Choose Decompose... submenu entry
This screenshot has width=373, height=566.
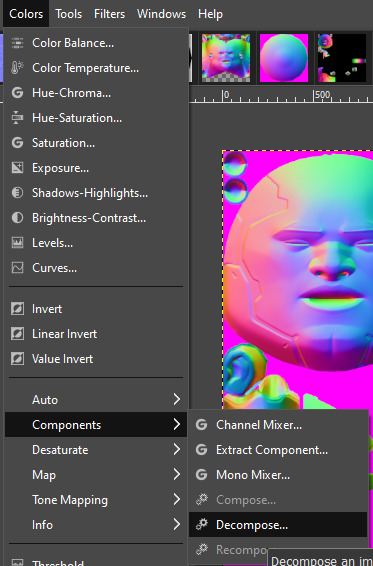coord(278,525)
